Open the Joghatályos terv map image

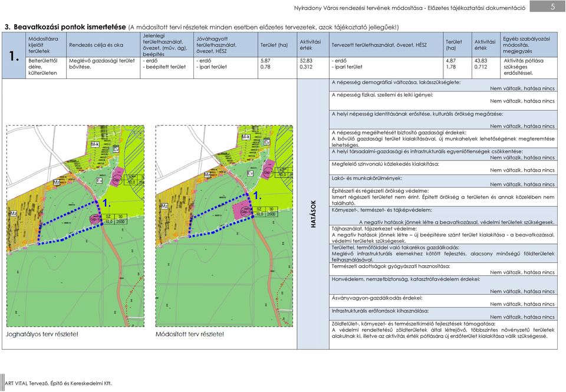[x=75, y=226]
